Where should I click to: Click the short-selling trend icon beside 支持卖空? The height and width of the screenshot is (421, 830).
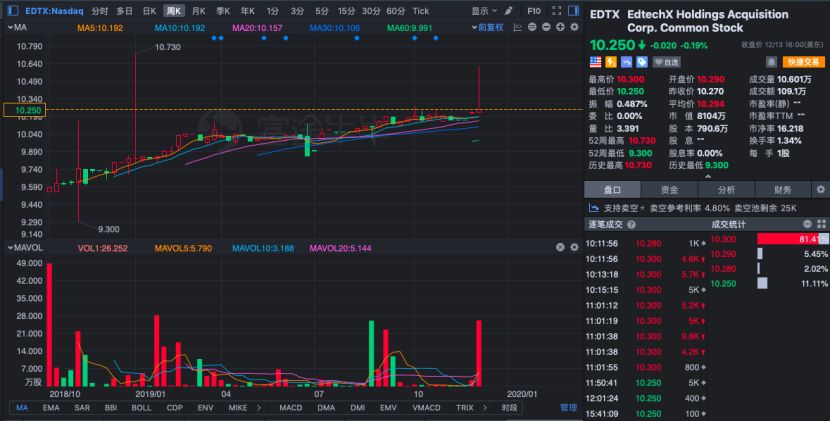[594, 208]
